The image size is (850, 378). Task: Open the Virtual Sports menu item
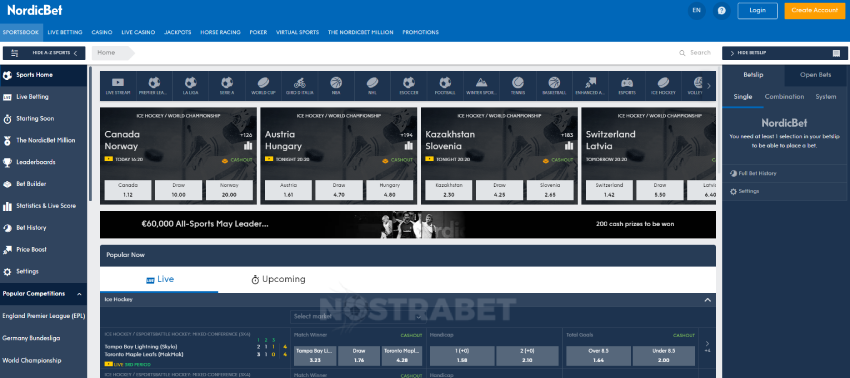pos(297,33)
